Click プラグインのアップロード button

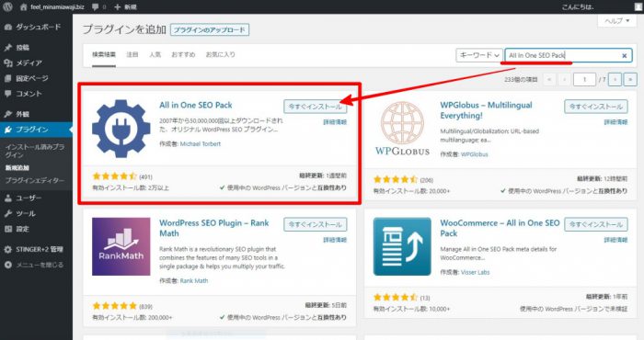pyautogui.click(x=210, y=30)
